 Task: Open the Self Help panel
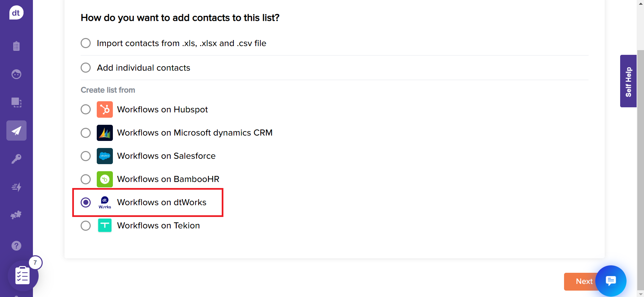pos(628,81)
